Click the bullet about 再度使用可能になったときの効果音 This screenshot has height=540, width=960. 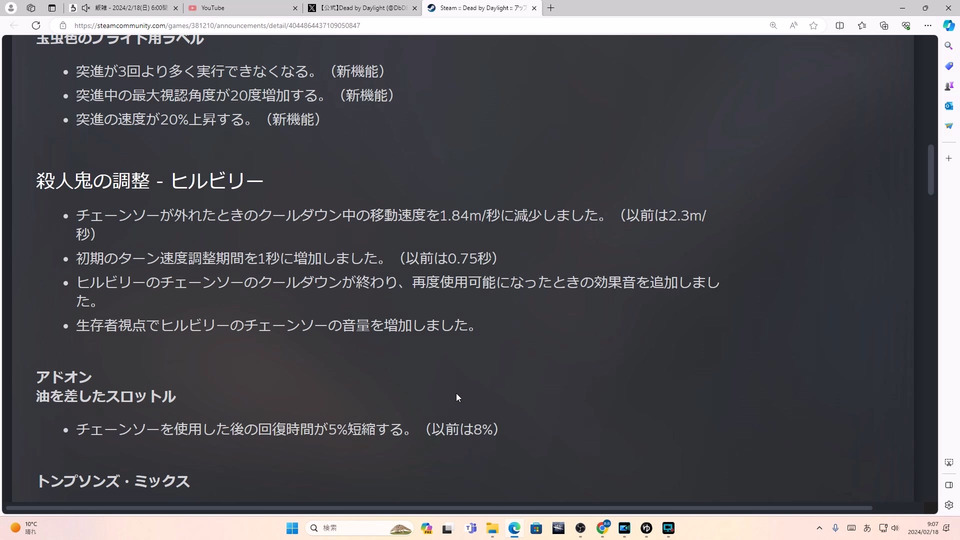pos(398,291)
